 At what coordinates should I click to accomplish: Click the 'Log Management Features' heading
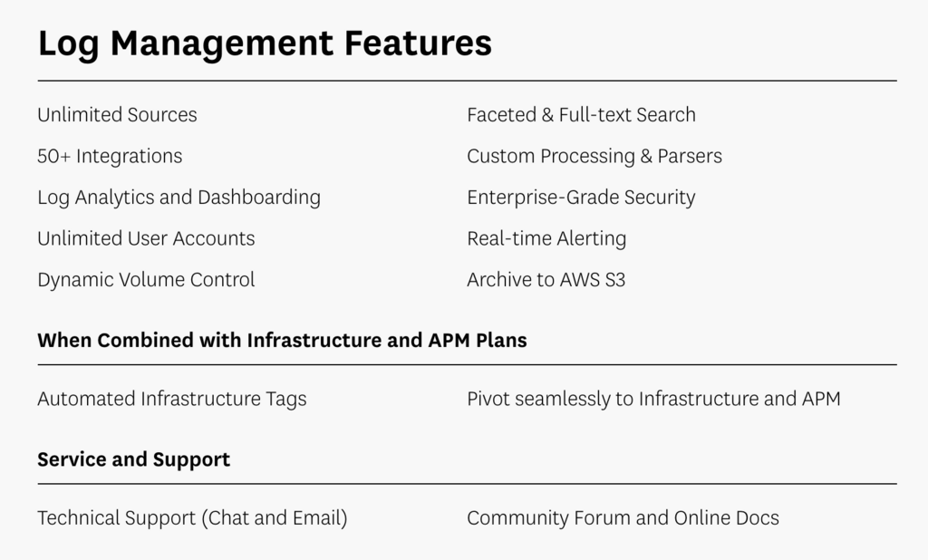[265, 43]
